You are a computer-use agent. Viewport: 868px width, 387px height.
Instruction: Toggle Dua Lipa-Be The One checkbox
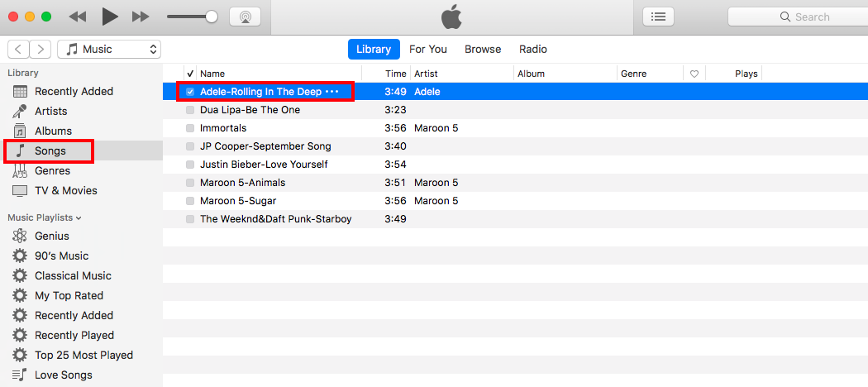click(x=190, y=110)
